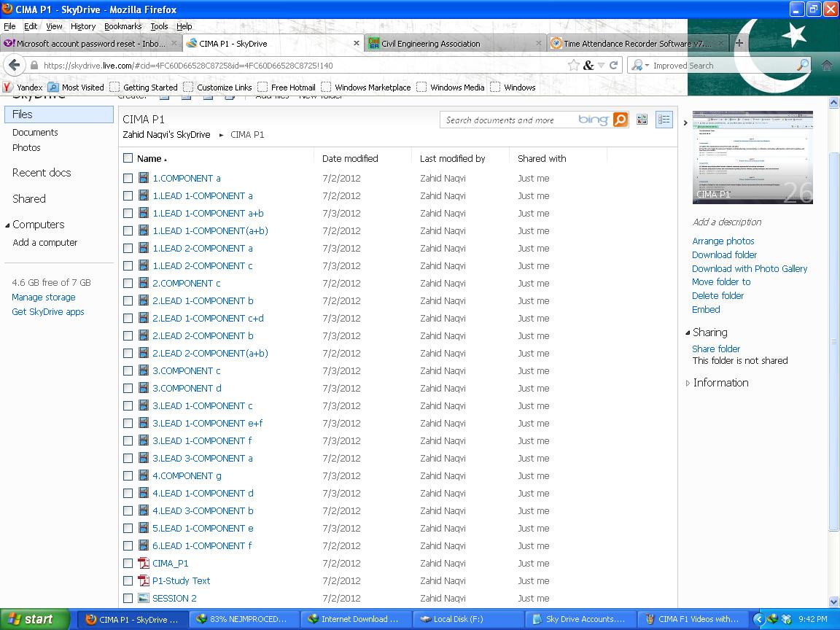Check the box for 1.COMPONENT a
Screen dimensions: 840x630
[128, 179]
